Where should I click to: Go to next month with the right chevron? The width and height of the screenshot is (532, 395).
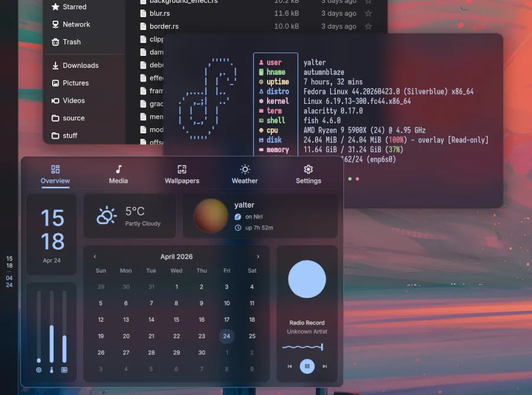point(258,257)
